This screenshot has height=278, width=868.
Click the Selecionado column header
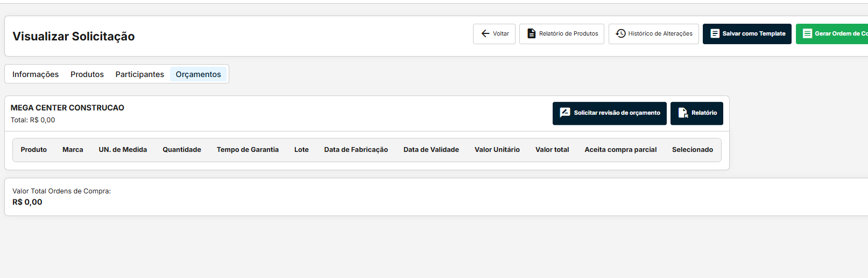point(692,150)
